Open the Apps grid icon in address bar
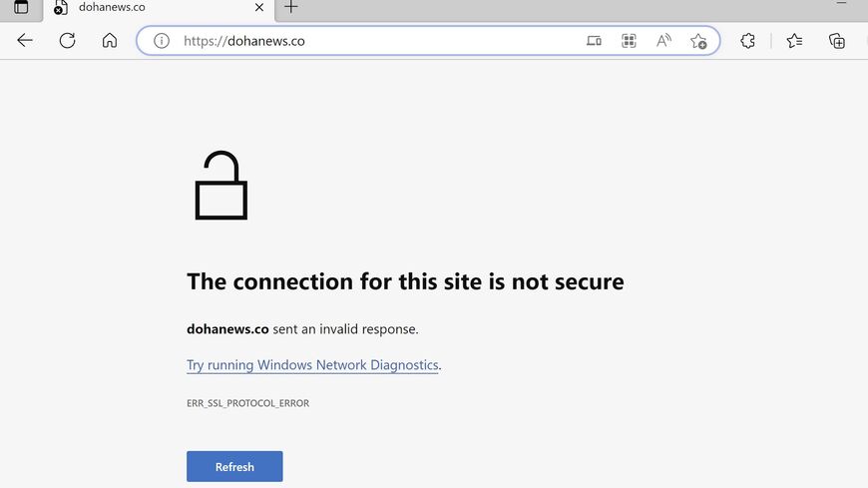 (629, 41)
